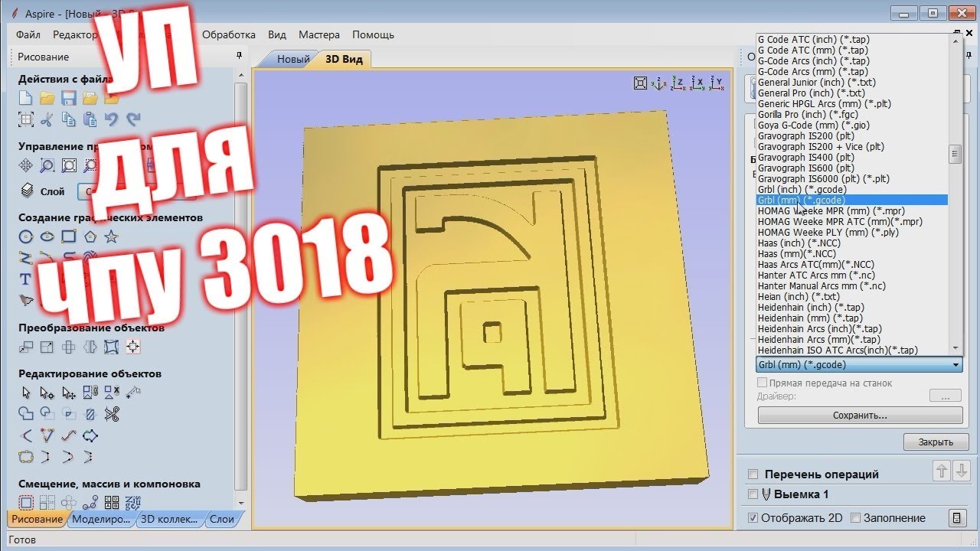View the model along the Z axis
This screenshot has height=551, width=980.
pyautogui.click(x=678, y=83)
